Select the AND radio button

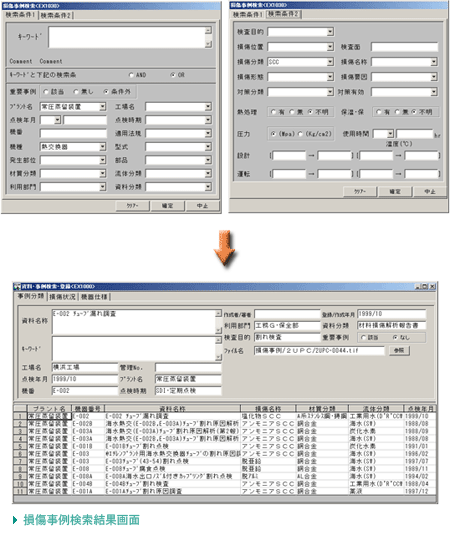coord(131,75)
